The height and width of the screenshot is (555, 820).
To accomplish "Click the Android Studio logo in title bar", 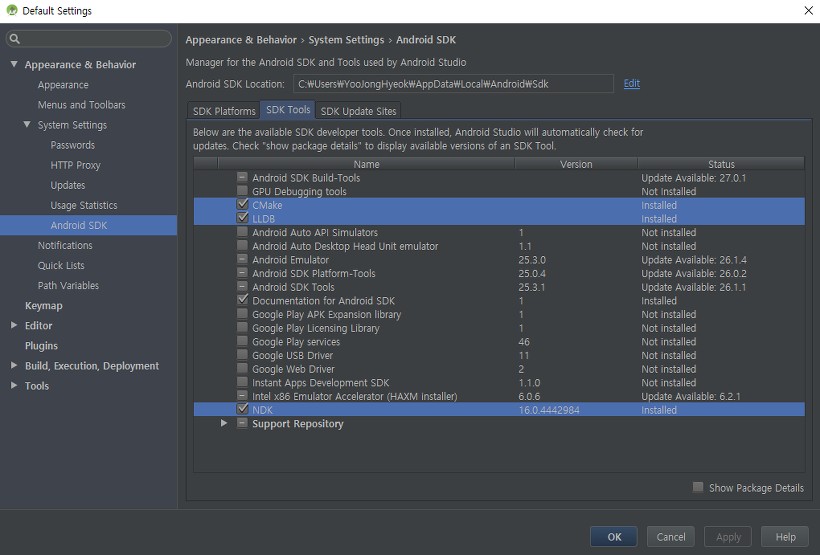I will point(12,10).
